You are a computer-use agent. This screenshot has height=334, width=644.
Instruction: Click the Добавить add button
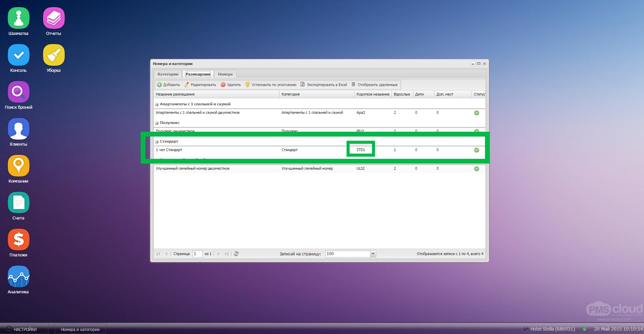pos(168,85)
